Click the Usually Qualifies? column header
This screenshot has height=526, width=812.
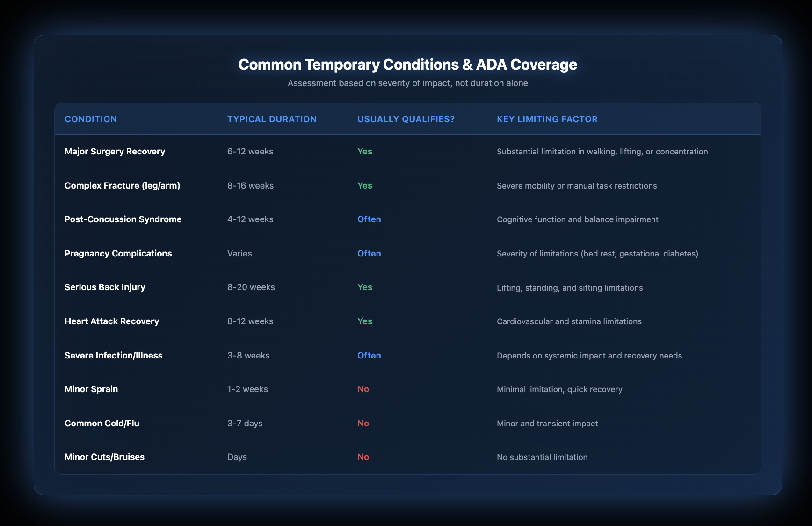click(406, 119)
